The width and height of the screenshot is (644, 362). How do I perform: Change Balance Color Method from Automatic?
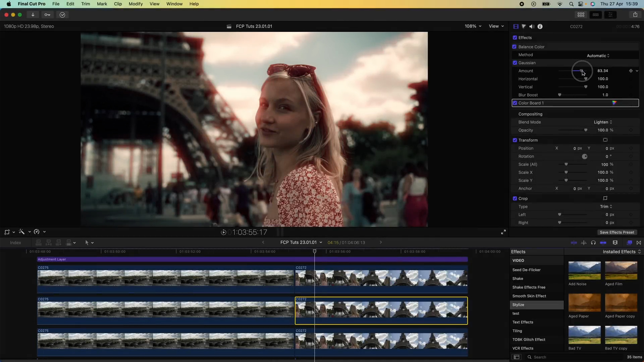tap(598, 55)
